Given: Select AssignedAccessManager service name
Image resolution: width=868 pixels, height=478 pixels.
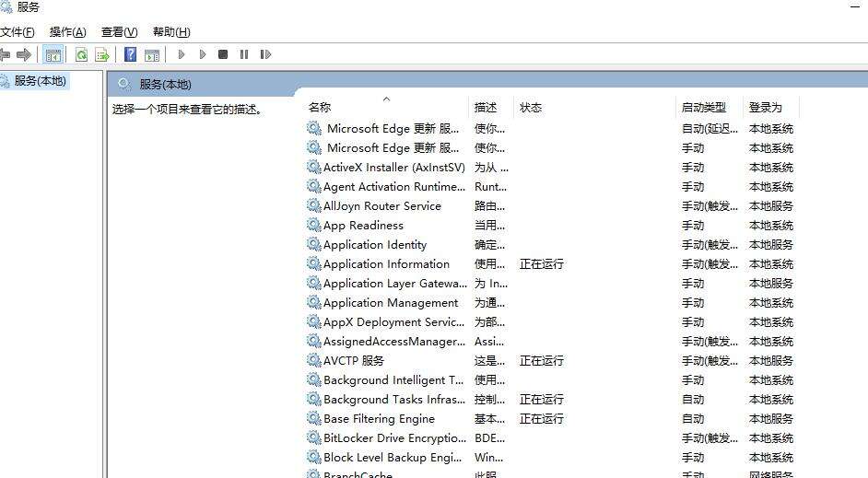Looking at the screenshot, I should pyautogui.click(x=394, y=342).
